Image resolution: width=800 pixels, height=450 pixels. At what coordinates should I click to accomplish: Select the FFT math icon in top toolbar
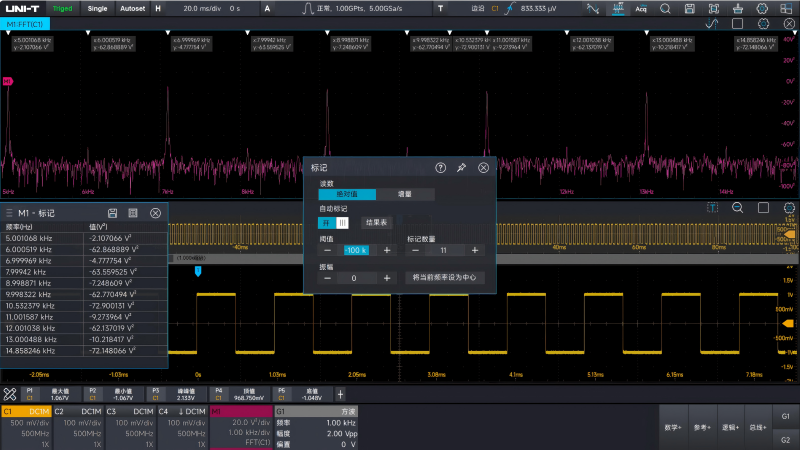[618, 9]
